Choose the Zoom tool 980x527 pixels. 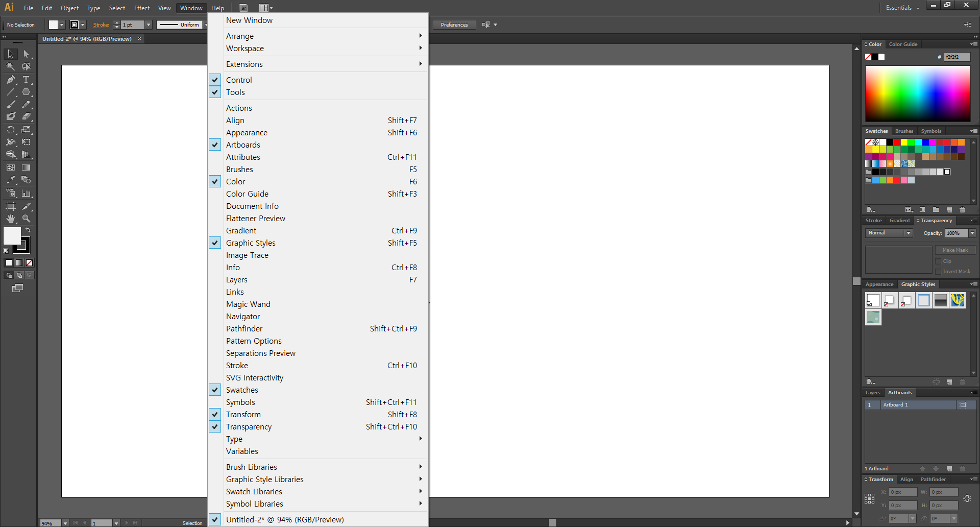pos(26,219)
